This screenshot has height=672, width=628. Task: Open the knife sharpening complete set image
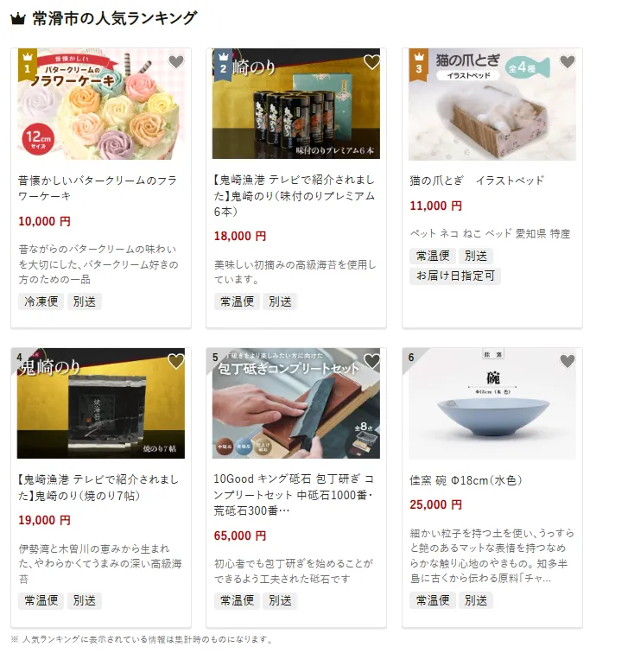(x=296, y=403)
